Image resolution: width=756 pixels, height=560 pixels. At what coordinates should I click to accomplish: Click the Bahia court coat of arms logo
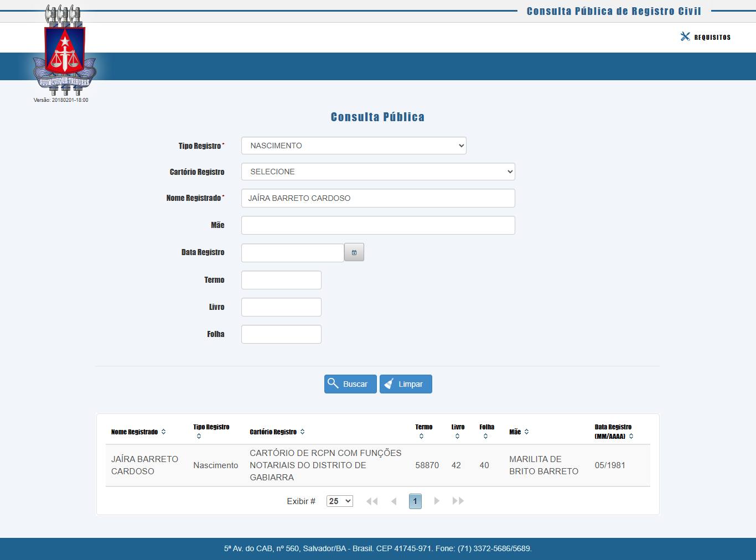[x=65, y=51]
